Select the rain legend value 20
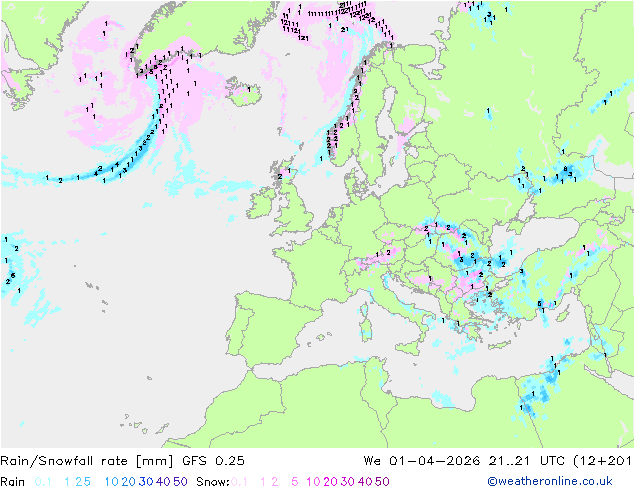This screenshot has width=634, height=490. (129, 482)
